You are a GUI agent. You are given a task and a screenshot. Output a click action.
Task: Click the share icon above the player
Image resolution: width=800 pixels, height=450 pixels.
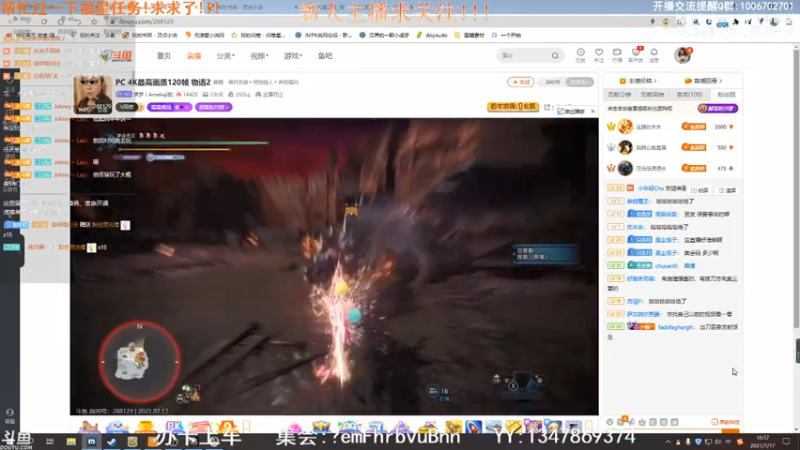pos(547,107)
